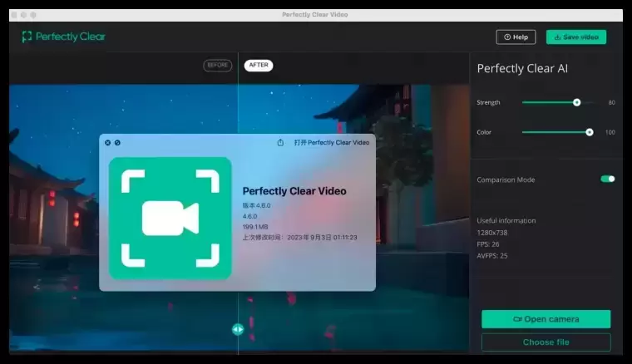Click the AVFPS: 25 text
Image resolution: width=632 pixels, height=364 pixels.
492,256
